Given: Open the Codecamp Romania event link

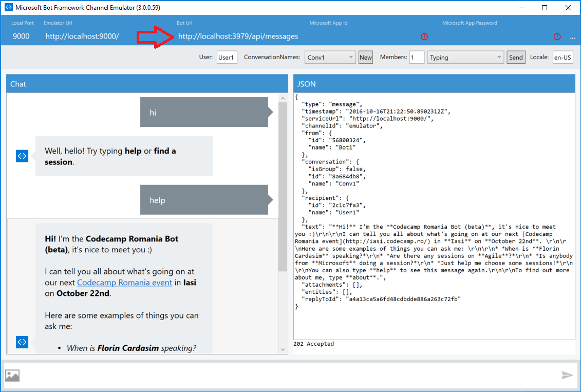Looking at the screenshot, I should 124,283.
